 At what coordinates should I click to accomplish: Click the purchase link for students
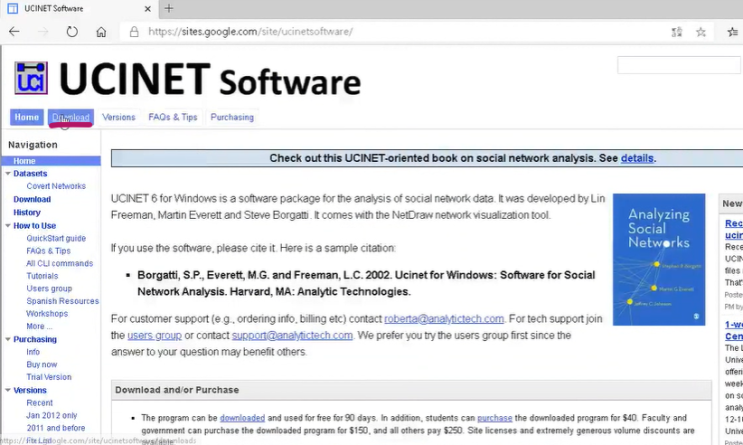point(495,418)
